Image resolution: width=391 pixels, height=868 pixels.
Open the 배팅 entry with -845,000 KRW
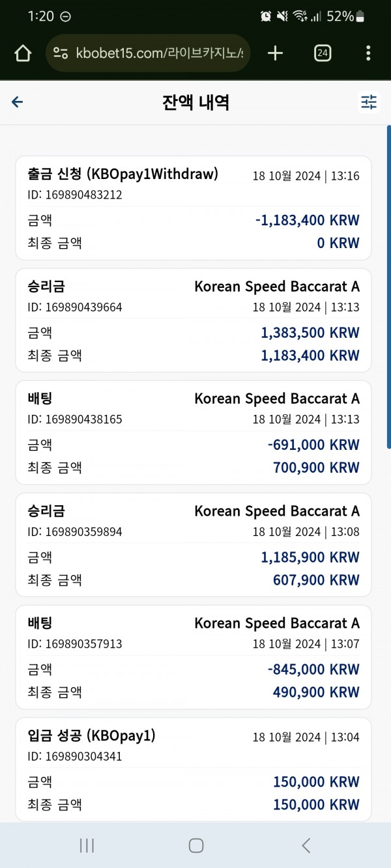(x=194, y=657)
